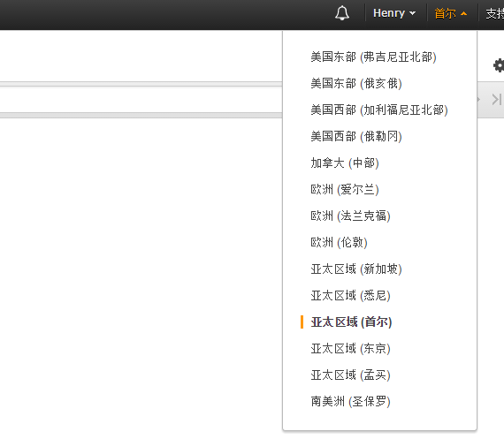
Task: Open the notifications bell icon
Action: pyautogui.click(x=342, y=13)
